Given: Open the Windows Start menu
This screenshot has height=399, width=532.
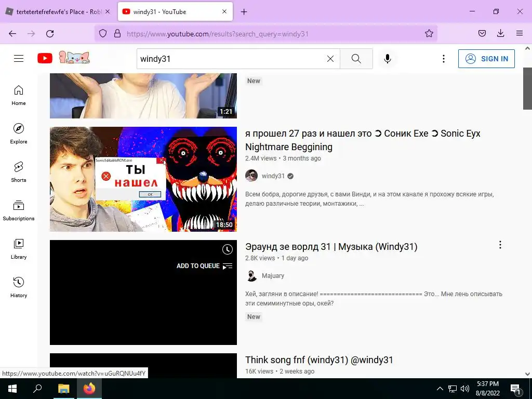Looking at the screenshot, I should [x=12, y=389].
